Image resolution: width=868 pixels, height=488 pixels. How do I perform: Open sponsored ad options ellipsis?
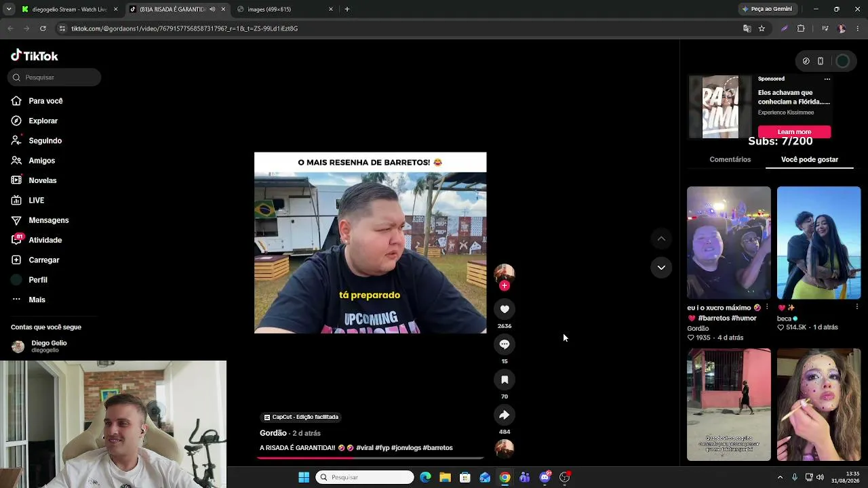click(x=827, y=79)
